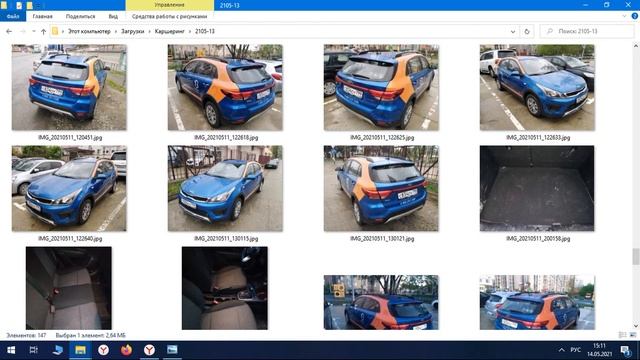Select thumbnail IMG_20210511_122625.jpg
This screenshot has width=640, height=360.
click(381, 87)
